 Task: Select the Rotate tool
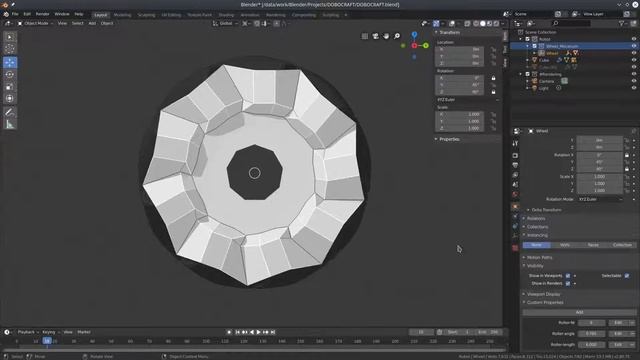tap(10, 74)
